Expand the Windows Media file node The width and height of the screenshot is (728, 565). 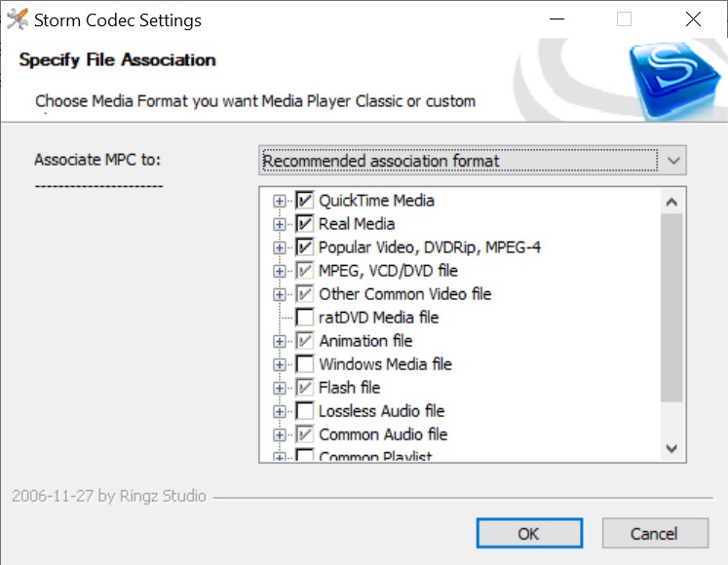pyautogui.click(x=279, y=364)
